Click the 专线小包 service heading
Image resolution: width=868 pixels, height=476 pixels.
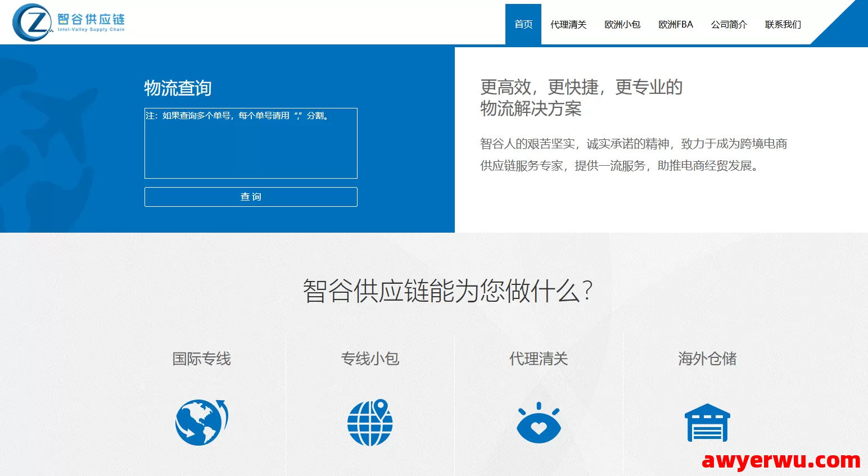[370, 359]
